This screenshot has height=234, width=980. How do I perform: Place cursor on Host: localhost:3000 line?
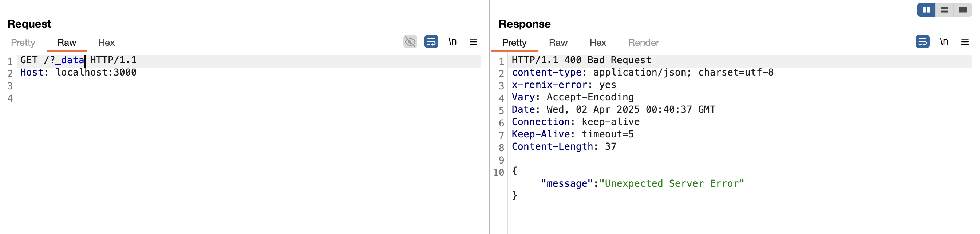coord(78,73)
